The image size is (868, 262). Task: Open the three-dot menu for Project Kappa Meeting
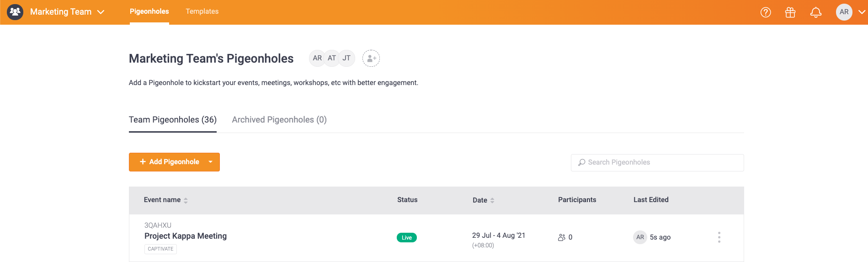tap(719, 237)
